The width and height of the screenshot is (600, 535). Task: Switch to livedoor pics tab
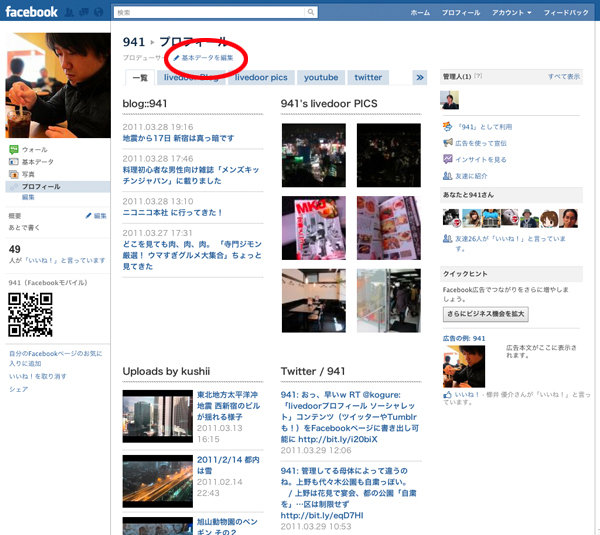click(x=261, y=78)
